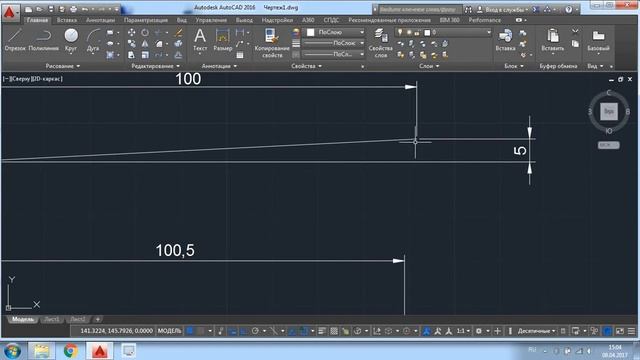Click the Print icon in quick access toolbar
The image size is (640, 360).
[73, 9]
